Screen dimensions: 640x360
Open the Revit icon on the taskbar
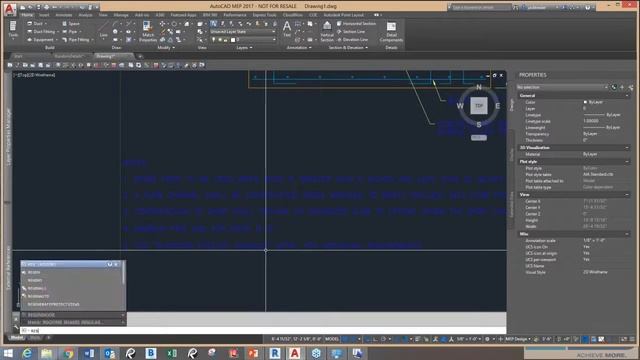coord(275,353)
